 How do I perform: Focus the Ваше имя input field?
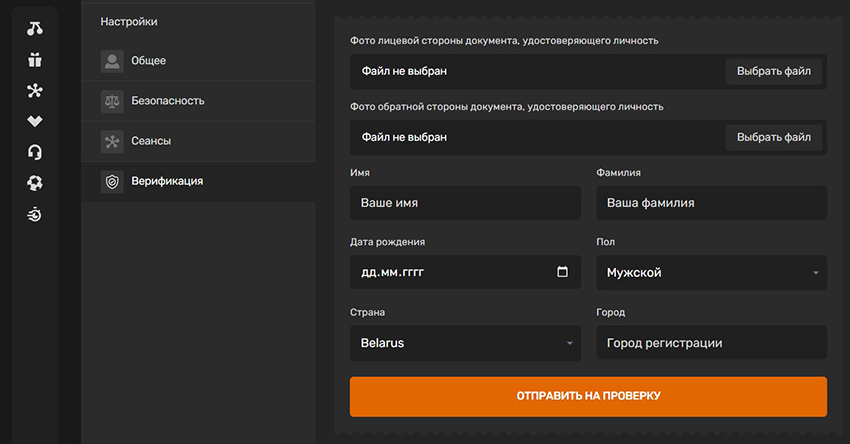465,203
